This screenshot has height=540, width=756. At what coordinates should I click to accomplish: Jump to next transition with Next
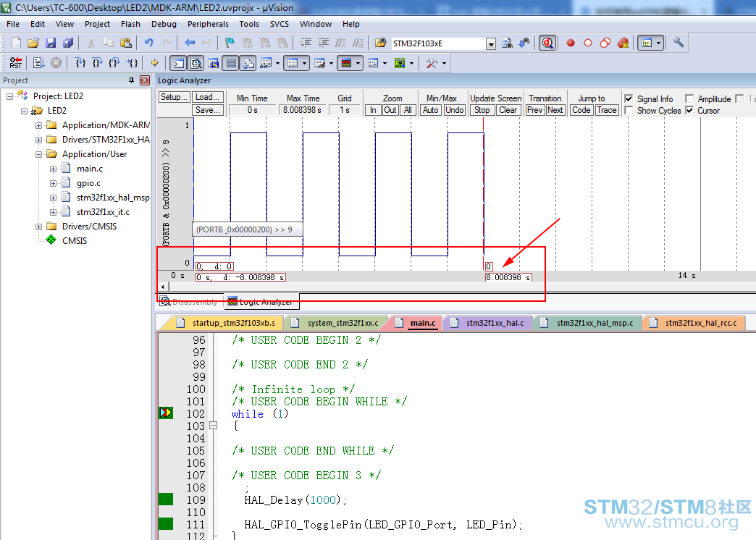coord(555,110)
